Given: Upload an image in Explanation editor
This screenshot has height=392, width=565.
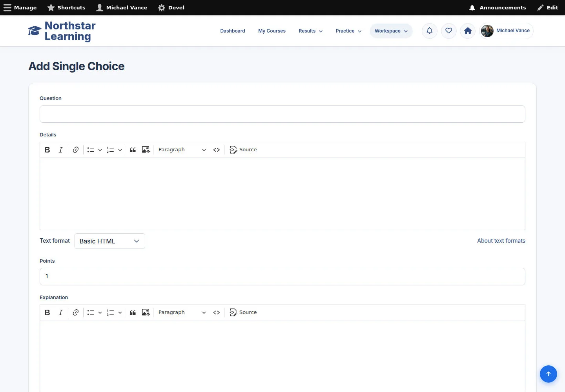Looking at the screenshot, I should [146, 312].
